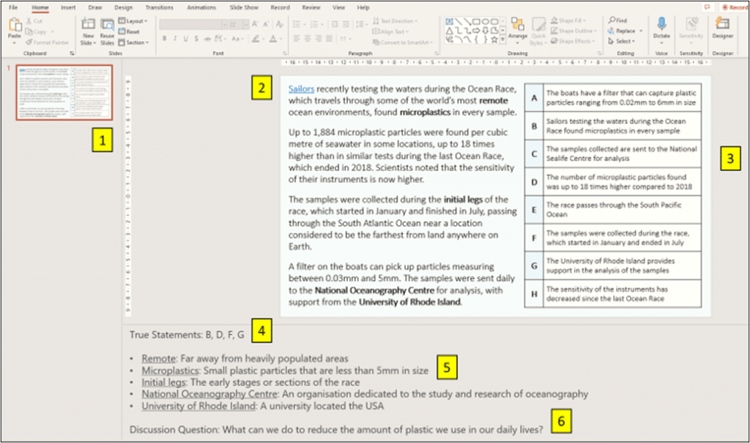
Task: Select slide 1 thumbnail
Action: pos(64,92)
